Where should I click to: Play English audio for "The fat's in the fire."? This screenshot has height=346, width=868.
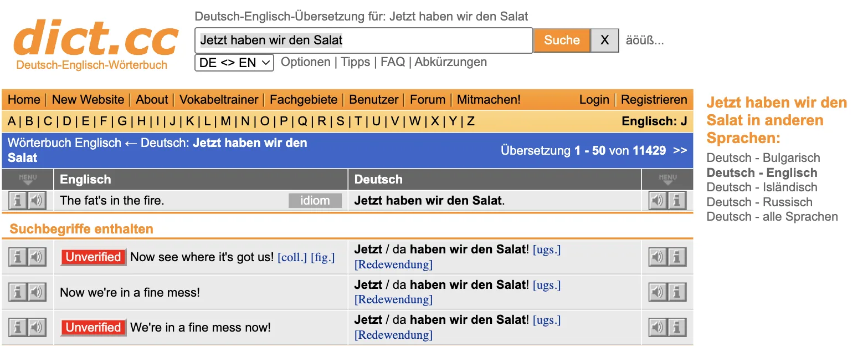[x=37, y=201]
